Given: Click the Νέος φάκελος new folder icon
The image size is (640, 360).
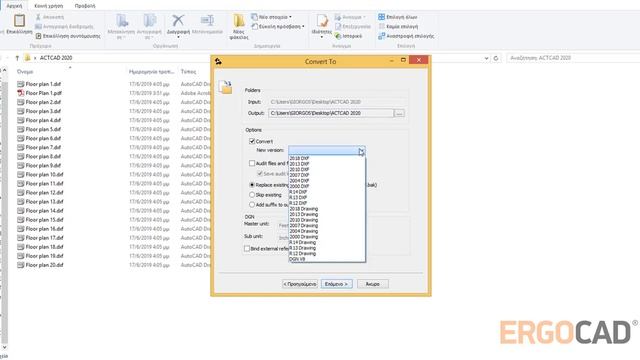Looking at the screenshot, I should (239, 20).
